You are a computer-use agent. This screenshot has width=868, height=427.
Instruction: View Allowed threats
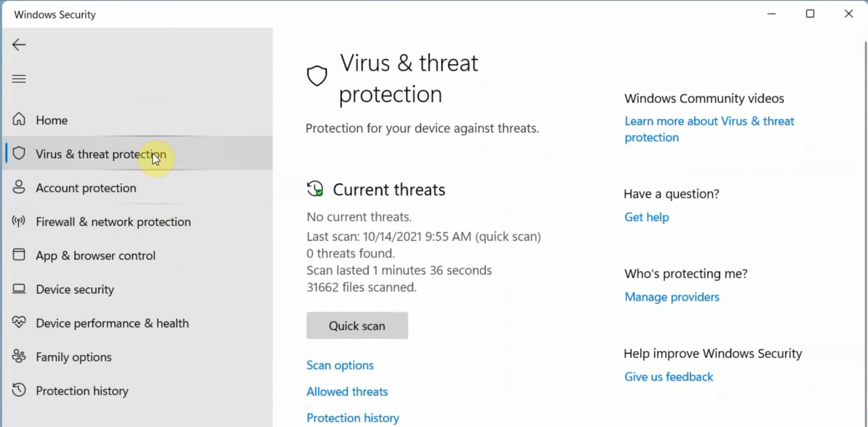tap(347, 391)
